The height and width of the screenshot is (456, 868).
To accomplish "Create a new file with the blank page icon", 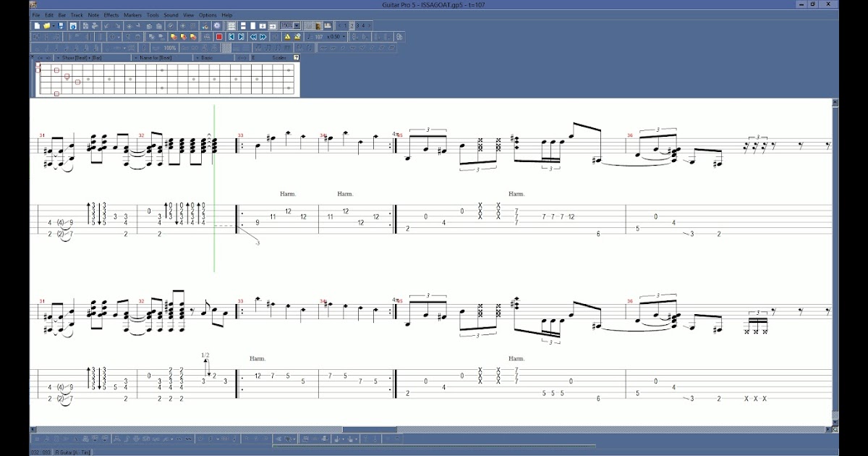I will click(37, 26).
